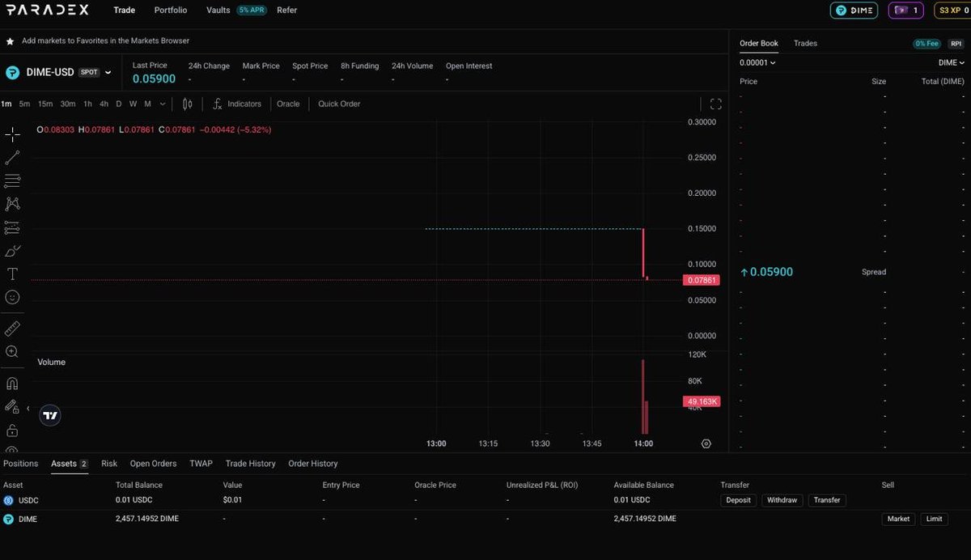The image size is (971, 560).
Task: Open the S3 XP badge
Action: [952, 11]
